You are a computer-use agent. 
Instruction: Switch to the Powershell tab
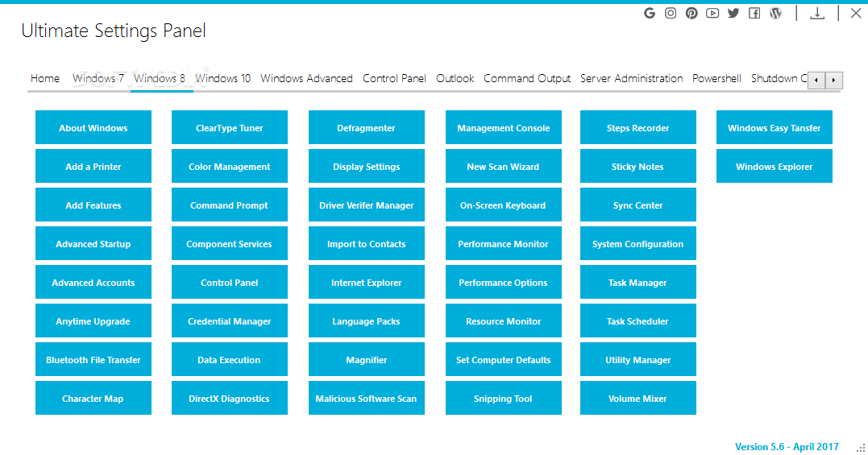click(716, 78)
